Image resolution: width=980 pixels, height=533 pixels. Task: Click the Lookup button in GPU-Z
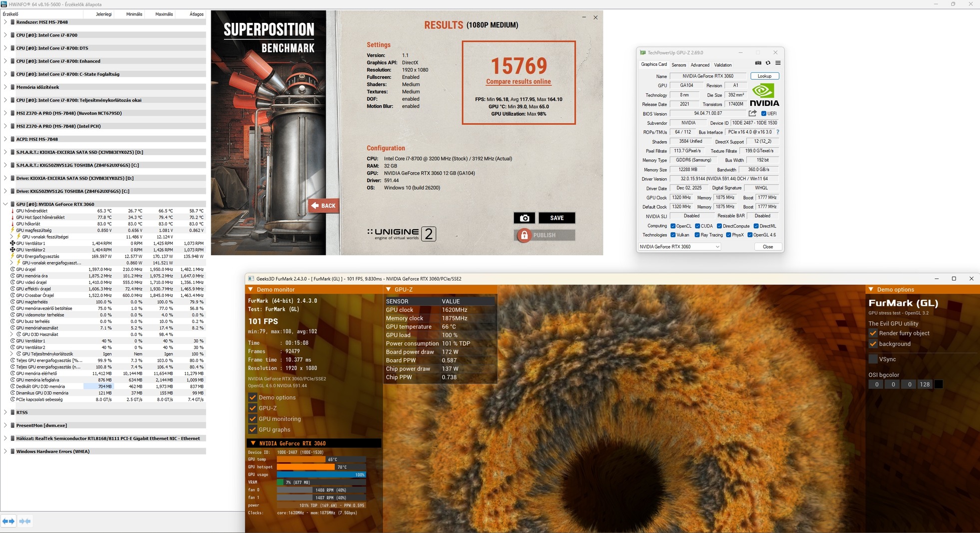click(x=764, y=76)
